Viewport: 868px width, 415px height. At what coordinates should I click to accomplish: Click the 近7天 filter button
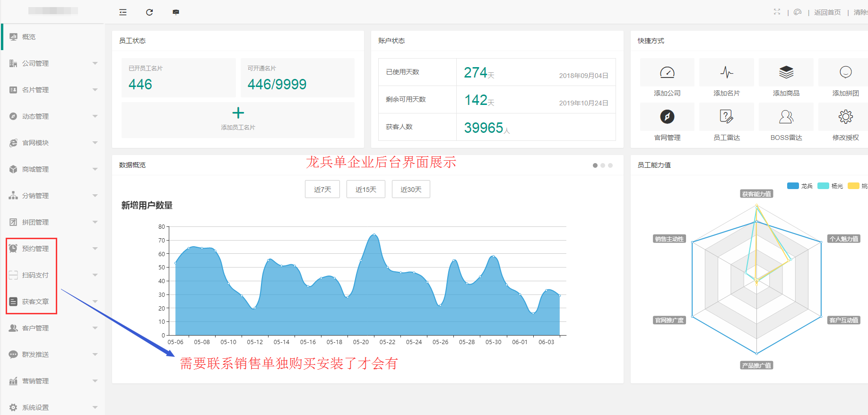322,190
